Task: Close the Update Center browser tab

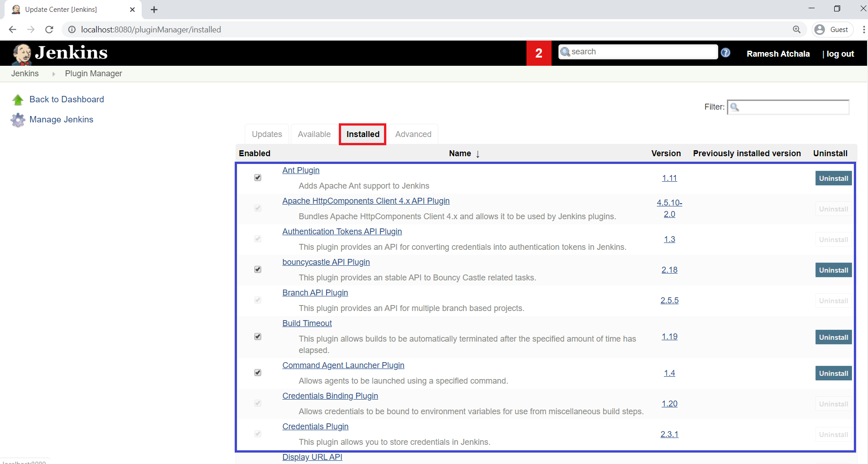Action: click(132, 10)
